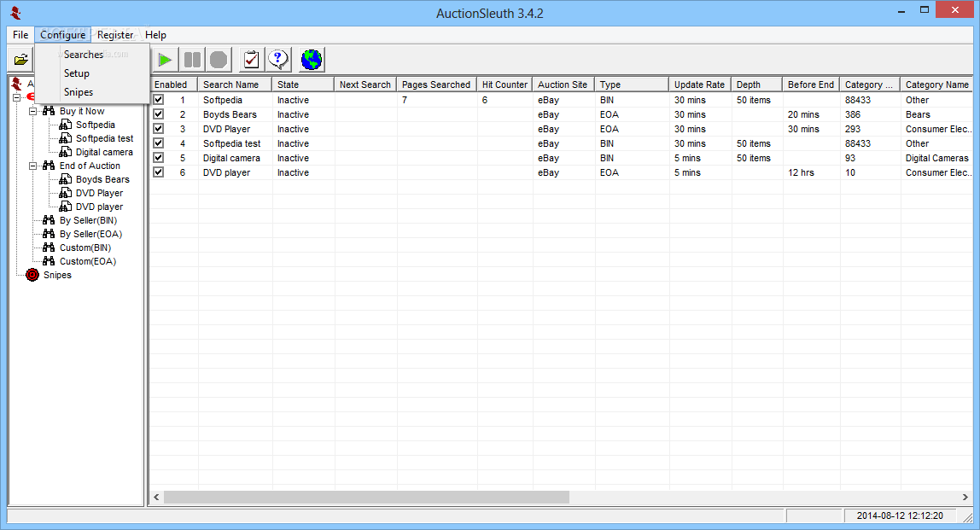
Task: Click binoculars icon beside By Seller(EOA)
Action: click(49, 234)
